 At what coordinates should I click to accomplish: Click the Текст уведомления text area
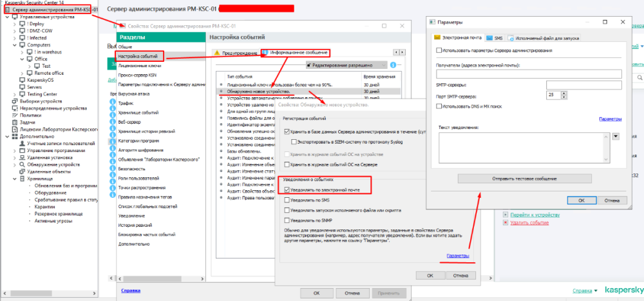tap(523, 148)
